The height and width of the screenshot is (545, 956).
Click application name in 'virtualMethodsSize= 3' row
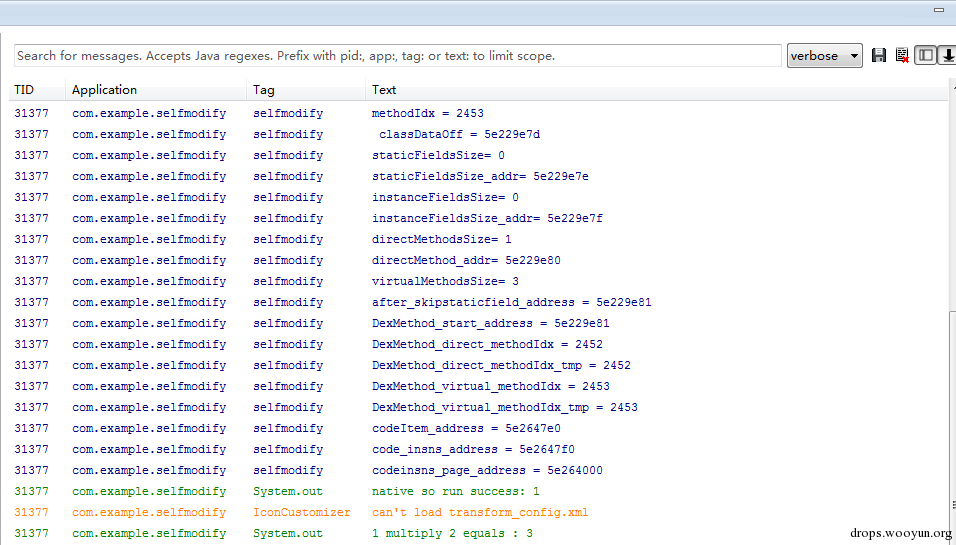[149, 281]
